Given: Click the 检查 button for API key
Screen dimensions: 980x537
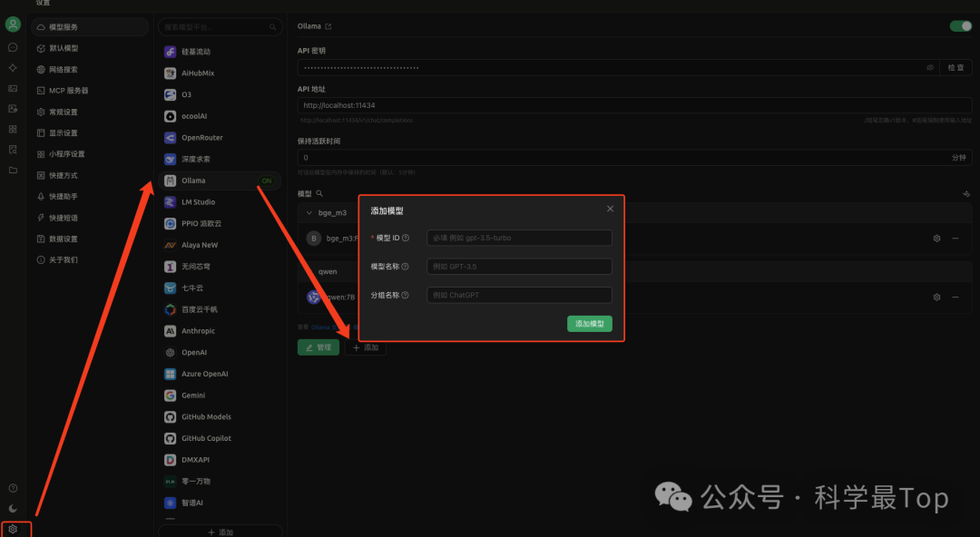Looking at the screenshot, I should pos(955,67).
